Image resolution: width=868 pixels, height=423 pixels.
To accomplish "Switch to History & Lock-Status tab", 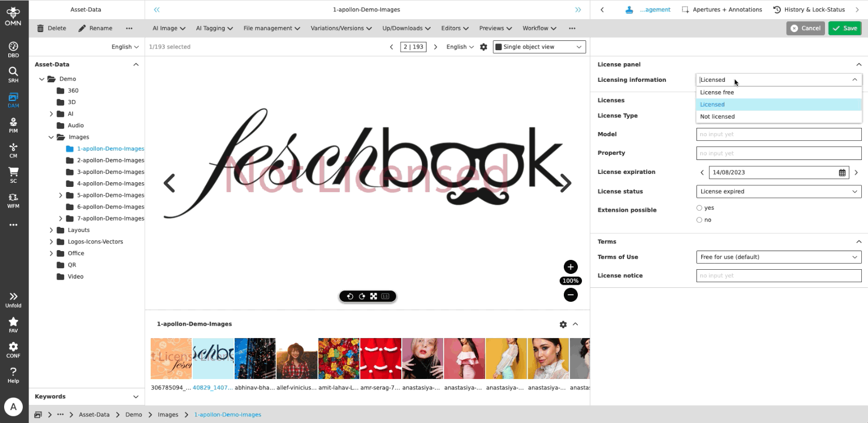I will coord(809,10).
